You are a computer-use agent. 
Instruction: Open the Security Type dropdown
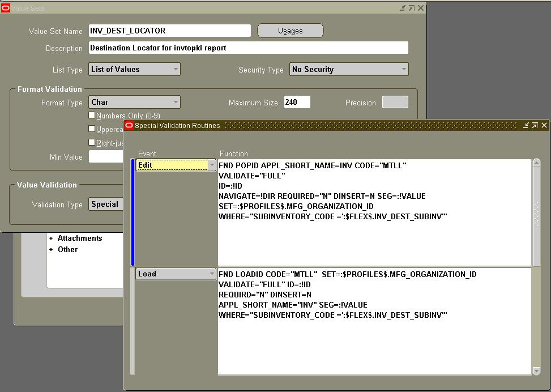(x=402, y=69)
